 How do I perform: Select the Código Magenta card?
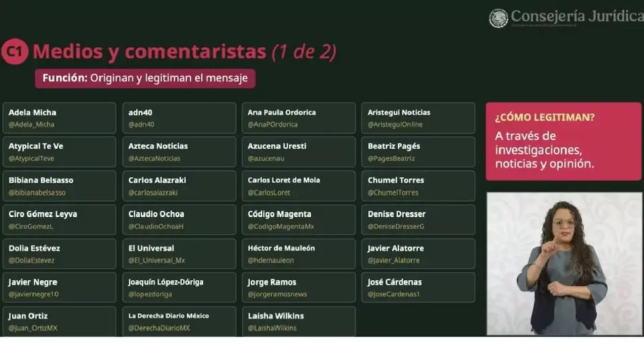[x=299, y=220]
